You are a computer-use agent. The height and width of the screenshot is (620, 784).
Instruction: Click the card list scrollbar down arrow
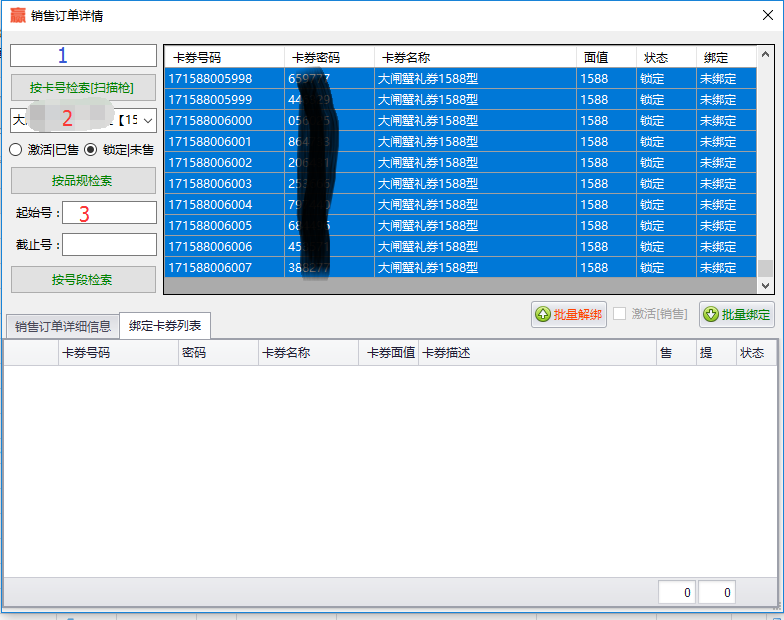tap(765, 286)
